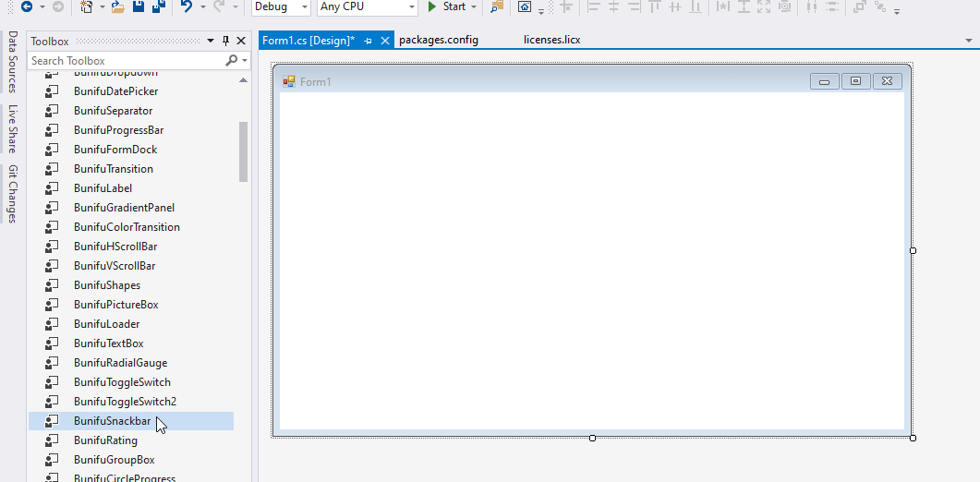
Task: Select BunifuProgressBar in the Toolbox
Action: pyautogui.click(x=131, y=130)
